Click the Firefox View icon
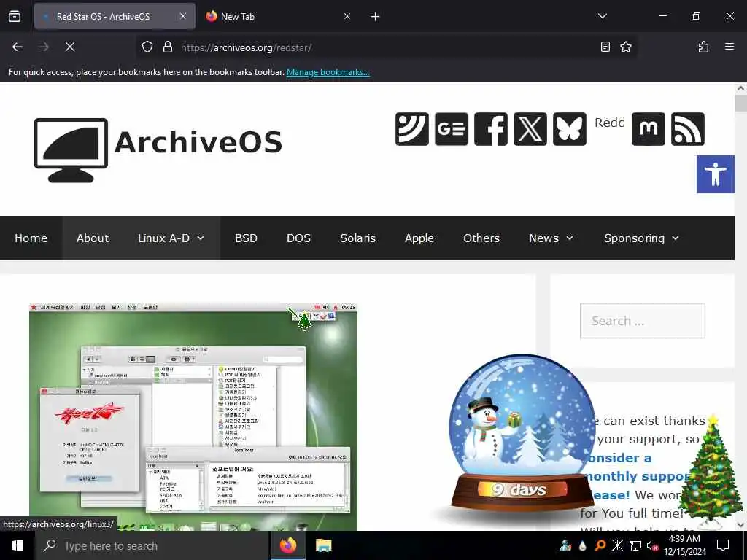This screenshot has height=560, width=747. click(15, 16)
